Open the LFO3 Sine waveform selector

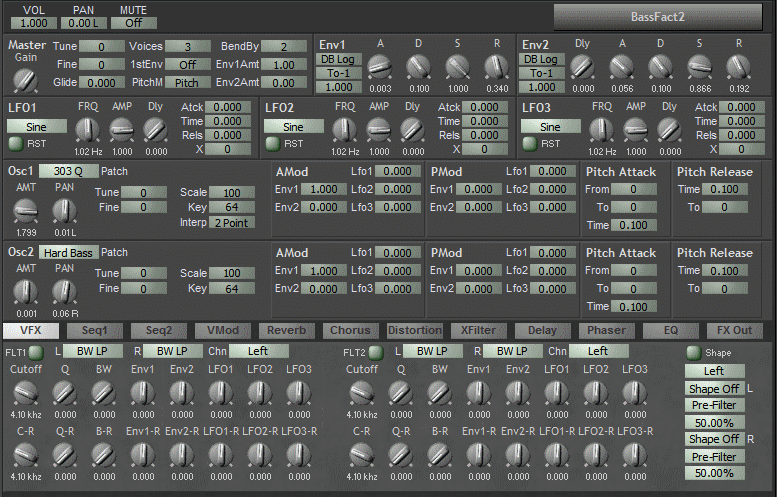pyautogui.click(x=551, y=126)
